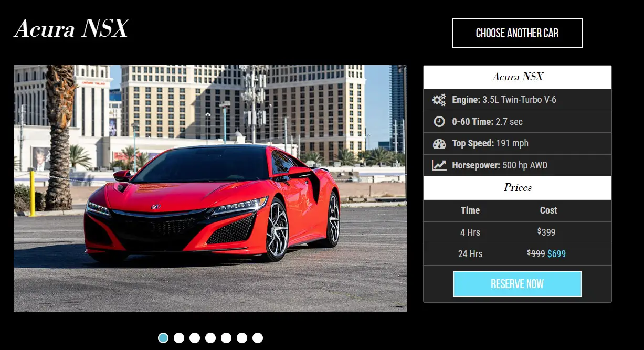Click the engine gears icon
The height and width of the screenshot is (350, 644).
[x=439, y=100]
